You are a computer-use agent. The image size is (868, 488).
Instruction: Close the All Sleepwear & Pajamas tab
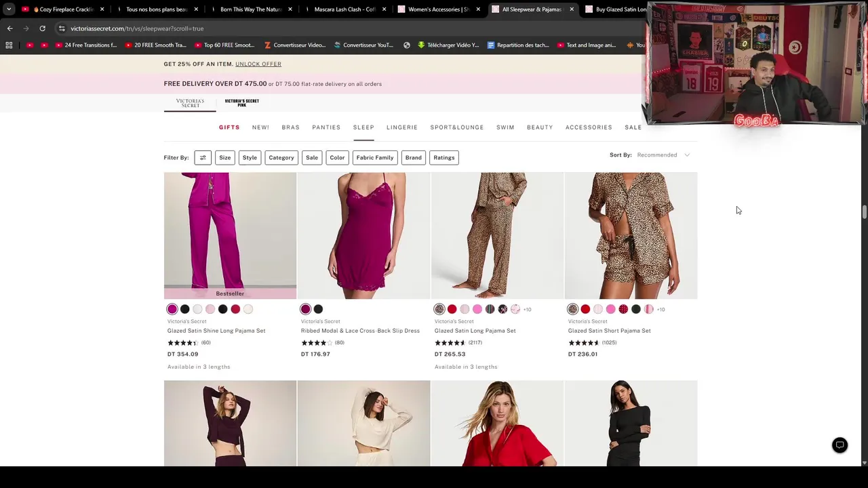[x=571, y=9]
